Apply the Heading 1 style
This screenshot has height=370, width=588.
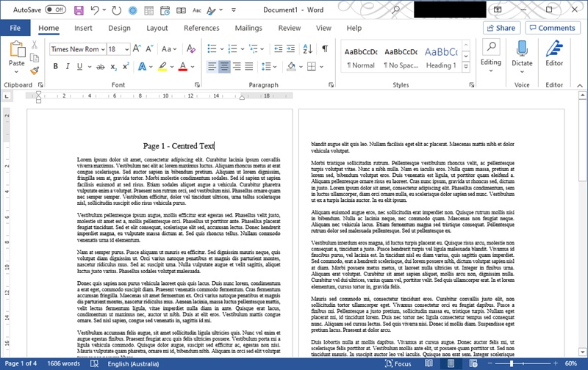point(441,58)
